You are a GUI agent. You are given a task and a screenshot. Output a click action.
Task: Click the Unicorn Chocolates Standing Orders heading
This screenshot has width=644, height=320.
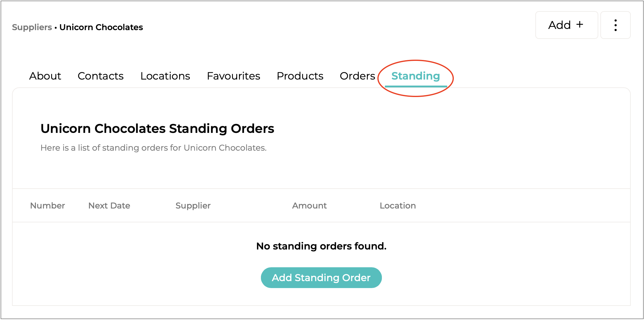(157, 129)
